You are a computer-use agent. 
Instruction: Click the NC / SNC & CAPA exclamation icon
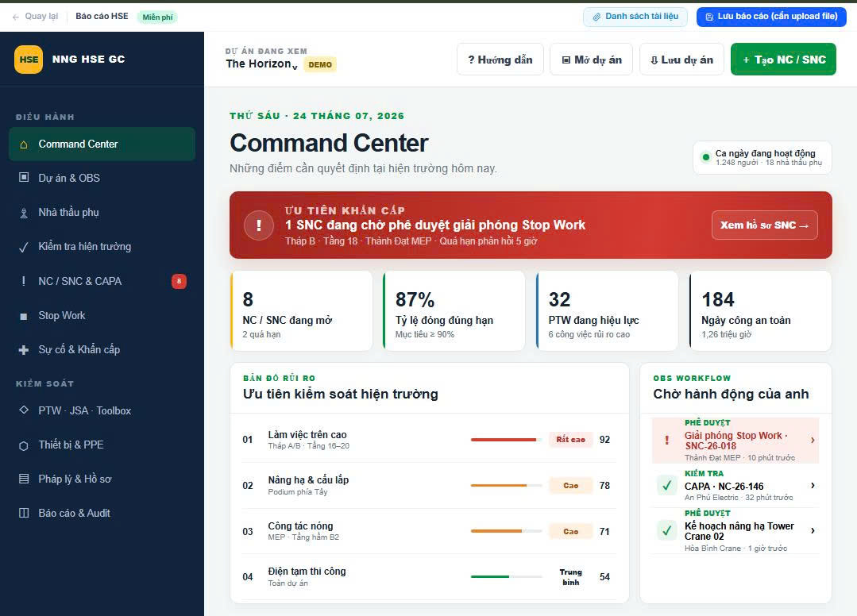23,281
